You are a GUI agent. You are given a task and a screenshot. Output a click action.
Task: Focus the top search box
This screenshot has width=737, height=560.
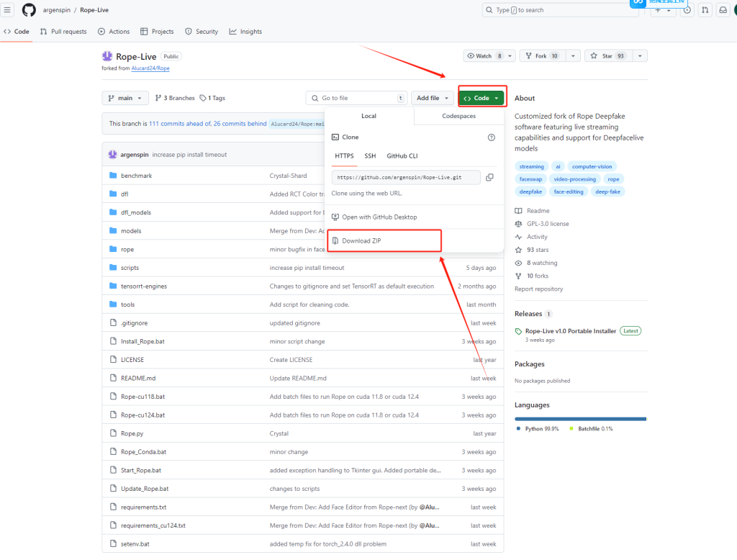[559, 10]
